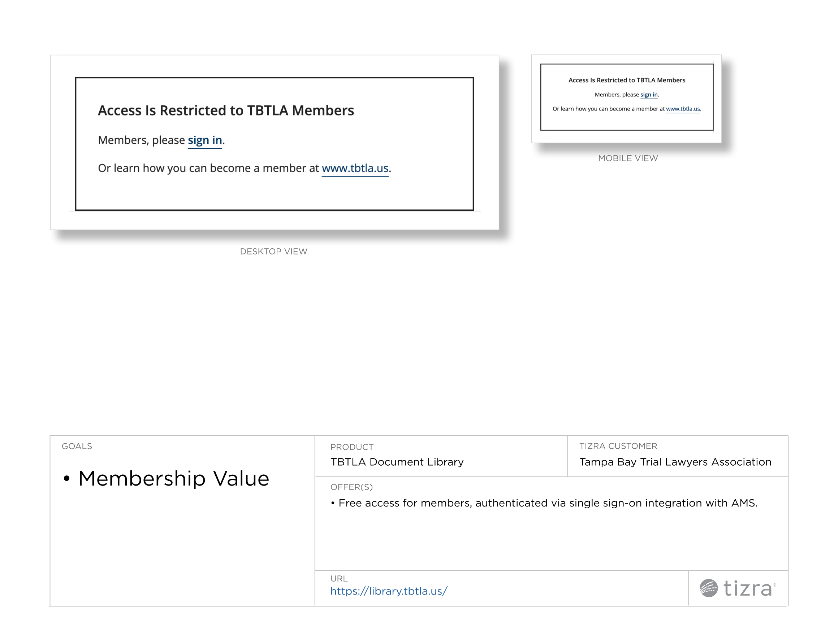Click the PRODUCT field label

point(352,447)
